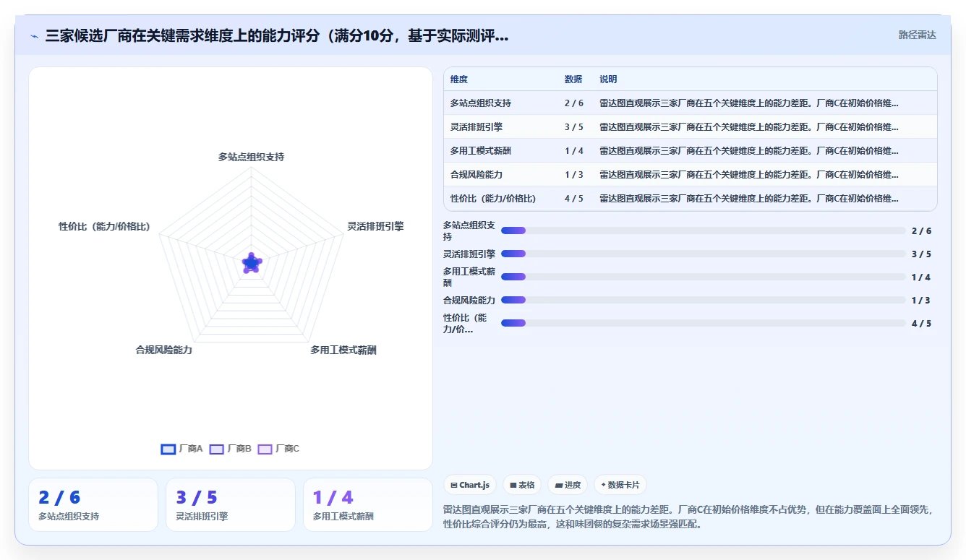The image size is (966, 560).
Task: Click the 性价比 progress bar
Action: click(703, 323)
